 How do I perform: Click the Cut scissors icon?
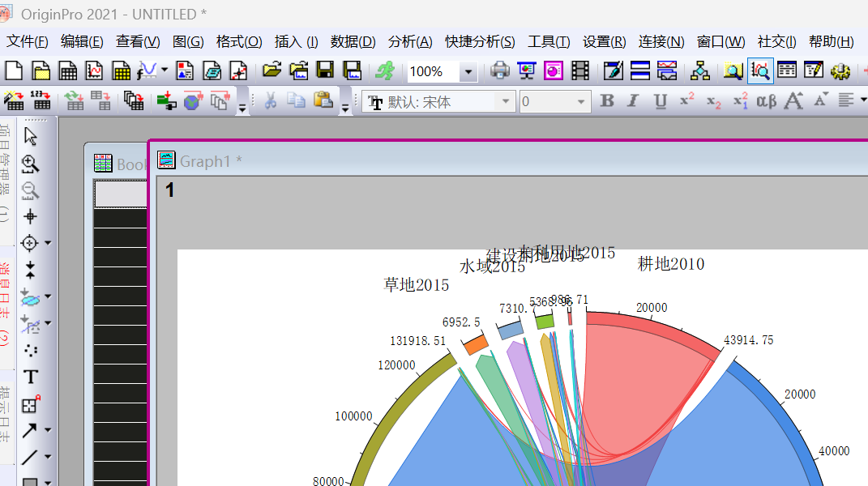click(270, 100)
